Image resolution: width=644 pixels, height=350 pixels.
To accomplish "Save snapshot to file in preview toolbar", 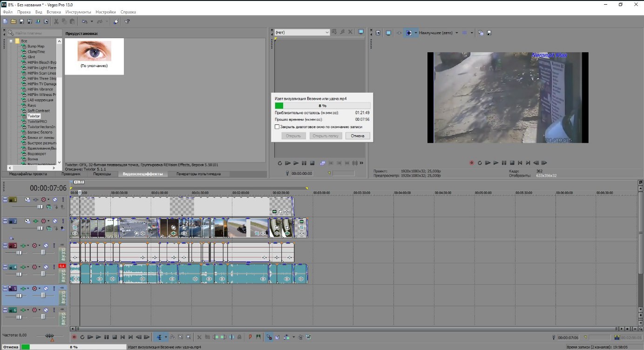I will (489, 33).
